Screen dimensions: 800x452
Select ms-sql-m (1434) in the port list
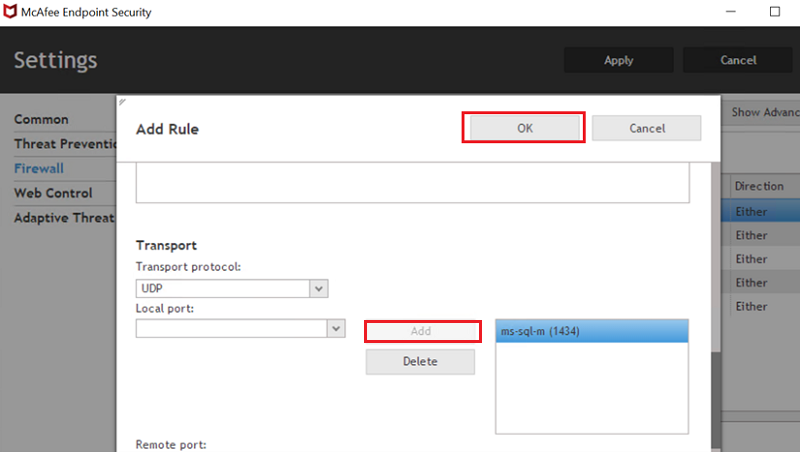(x=592, y=331)
